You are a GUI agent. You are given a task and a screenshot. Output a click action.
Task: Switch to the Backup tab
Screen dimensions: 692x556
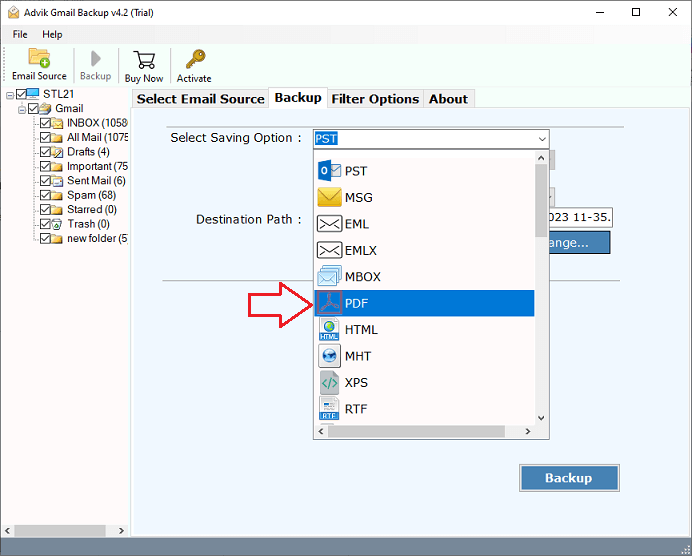(x=298, y=98)
